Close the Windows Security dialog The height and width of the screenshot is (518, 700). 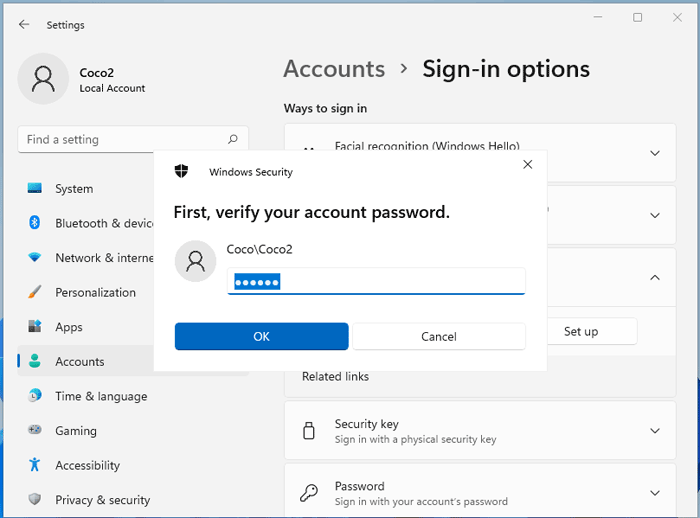tap(528, 164)
